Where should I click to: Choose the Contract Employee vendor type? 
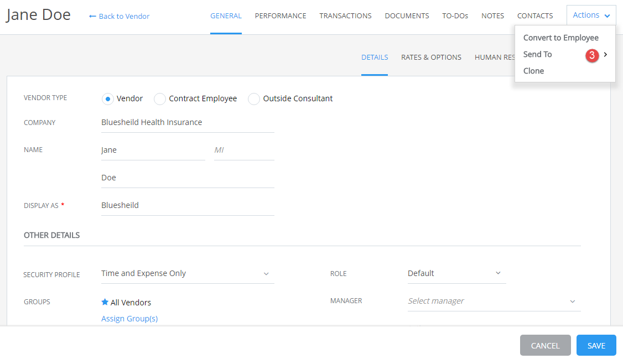click(160, 99)
